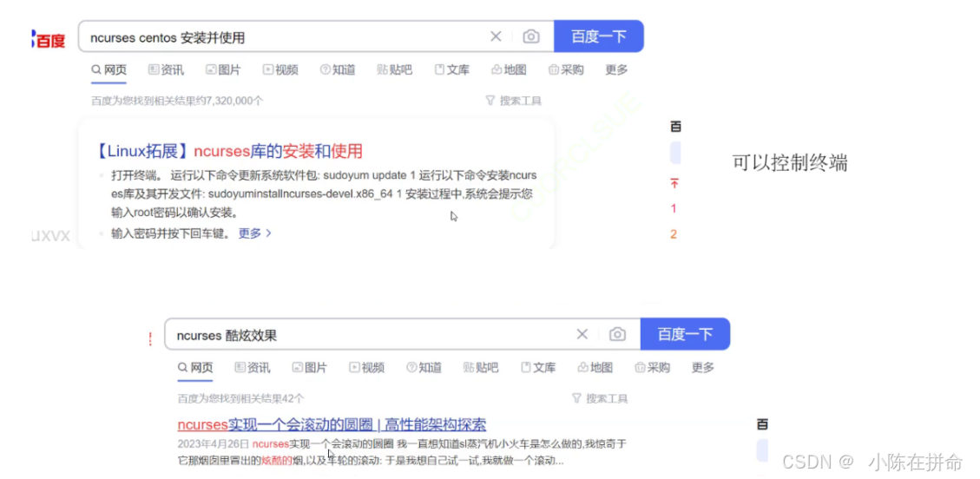Open the top 贴吧 tab
The height and width of the screenshot is (479, 980).
pyautogui.click(x=394, y=70)
